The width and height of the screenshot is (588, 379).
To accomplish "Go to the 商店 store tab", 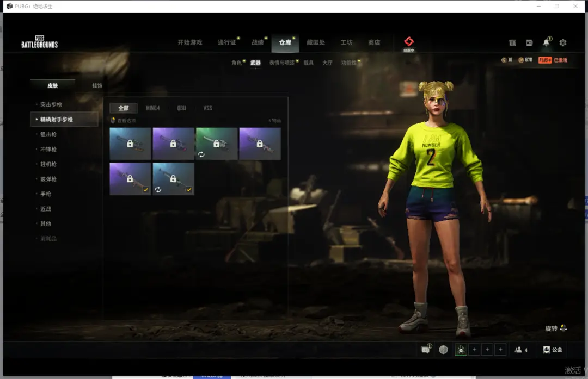I will pos(374,42).
